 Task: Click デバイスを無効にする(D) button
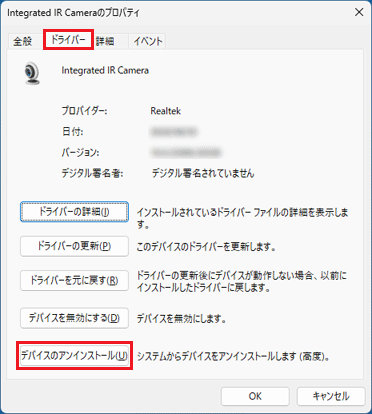[74, 318]
